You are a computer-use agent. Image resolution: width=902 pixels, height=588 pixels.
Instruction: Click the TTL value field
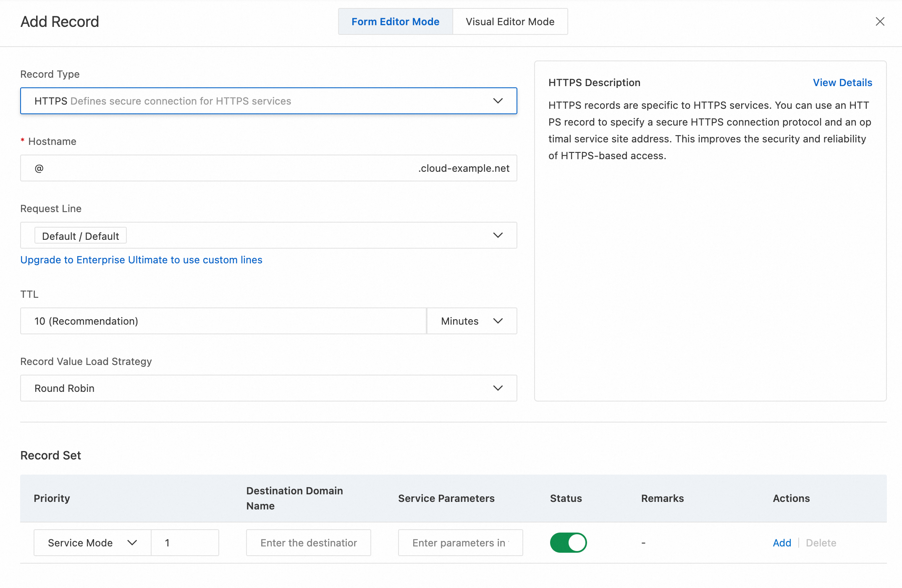pos(223,321)
